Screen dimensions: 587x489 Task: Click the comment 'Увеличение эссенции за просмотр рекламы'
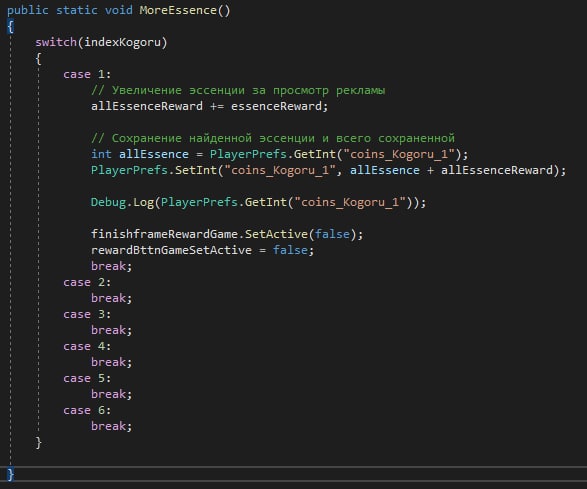point(238,90)
